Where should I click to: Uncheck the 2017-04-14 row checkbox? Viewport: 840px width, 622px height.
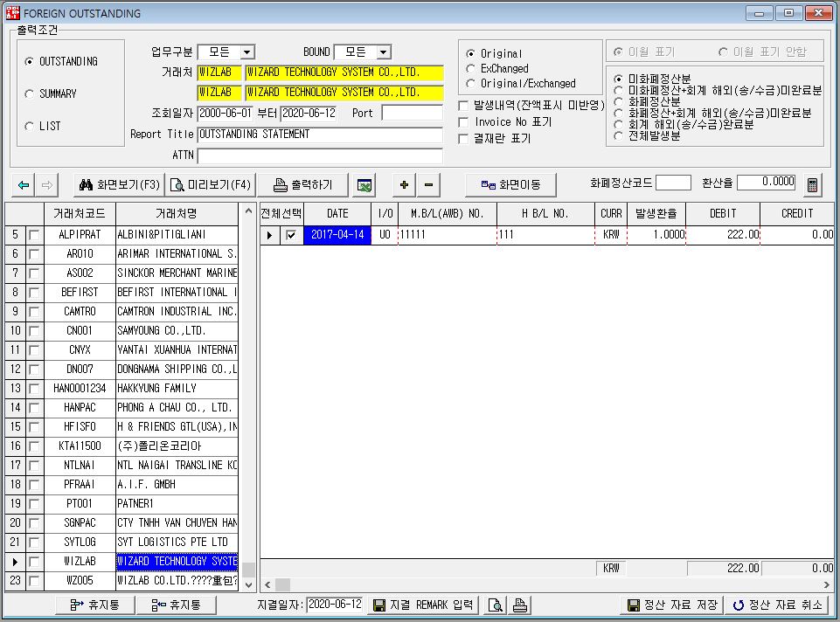pyautogui.click(x=291, y=235)
